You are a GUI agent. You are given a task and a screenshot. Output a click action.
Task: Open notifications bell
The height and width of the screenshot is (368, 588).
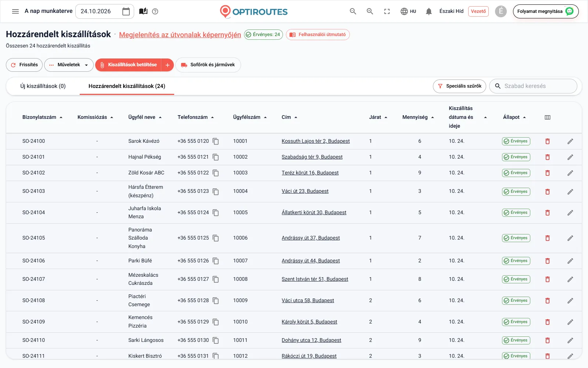[429, 11]
